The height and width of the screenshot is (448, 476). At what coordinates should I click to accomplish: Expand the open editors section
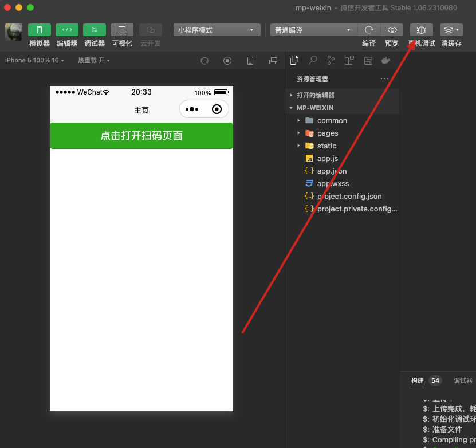343,95
